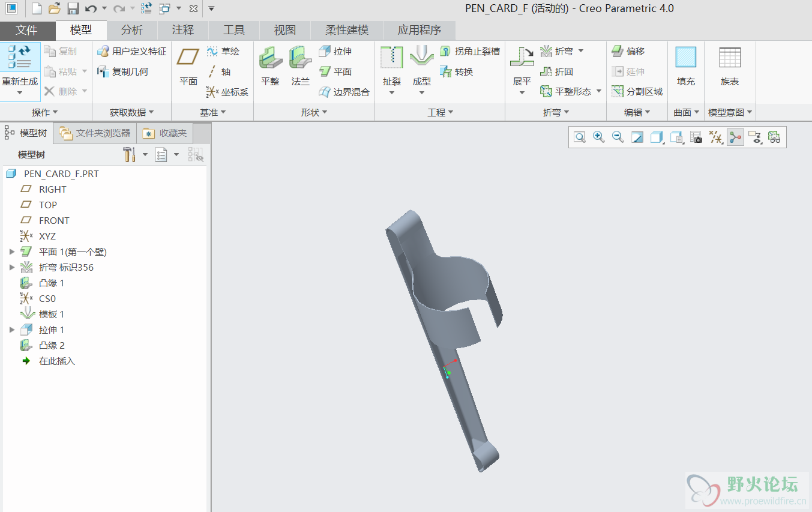This screenshot has width=812, height=512.
Task: Click the 拉伸 extrude tool in ribbon
Action: click(335, 52)
